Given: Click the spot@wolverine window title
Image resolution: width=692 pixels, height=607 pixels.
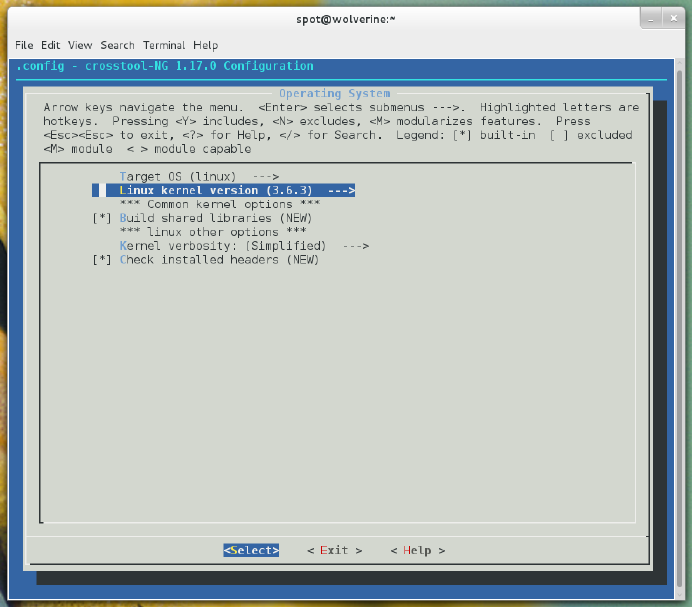Looking at the screenshot, I should tap(346, 19).
